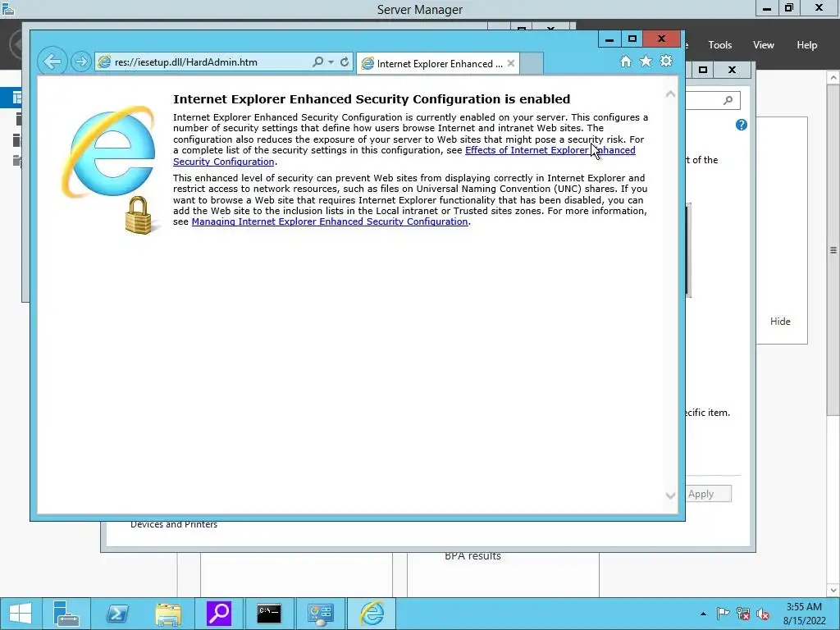The width and height of the screenshot is (840, 630).
Task: Go back in Internet Explorer
Action: click(x=52, y=62)
